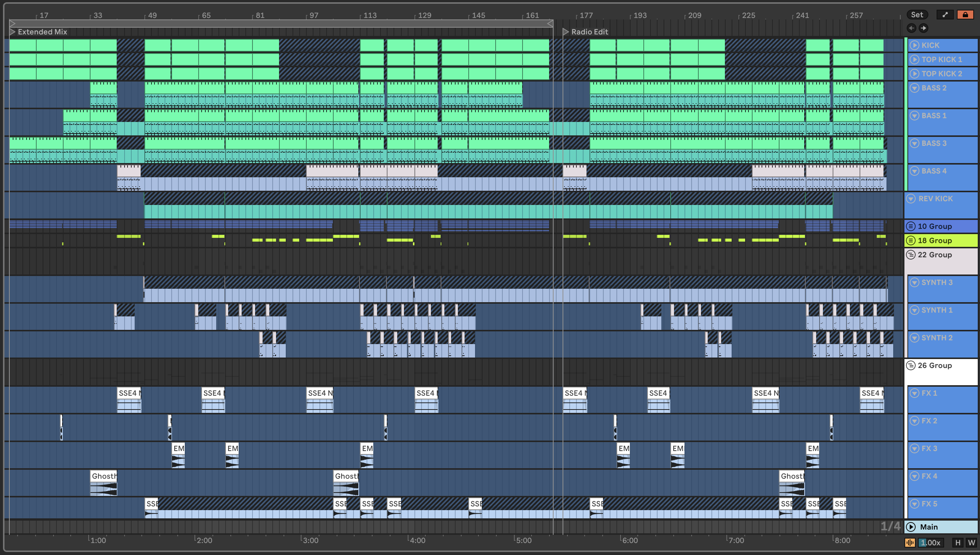
Task: Select the 10 Group track name
Action: (935, 226)
